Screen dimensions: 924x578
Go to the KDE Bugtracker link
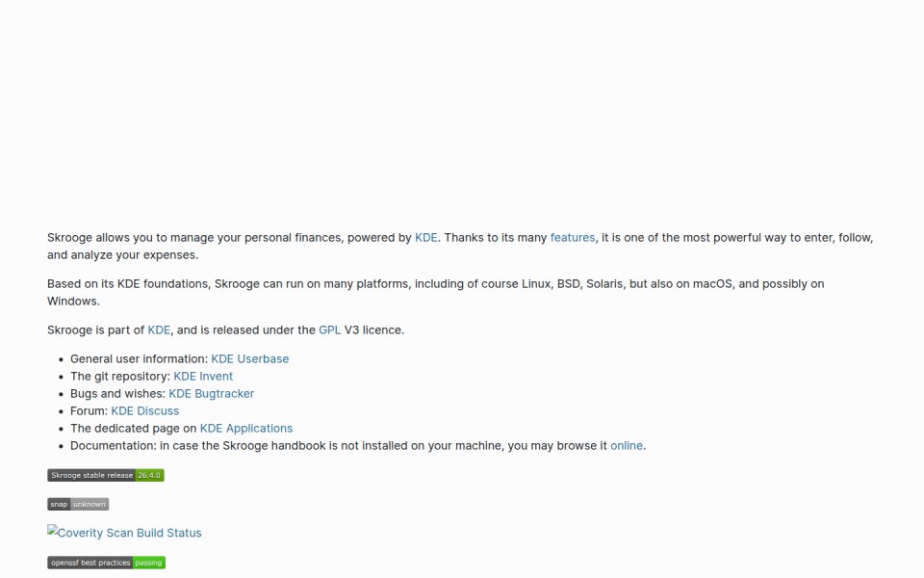(x=211, y=393)
